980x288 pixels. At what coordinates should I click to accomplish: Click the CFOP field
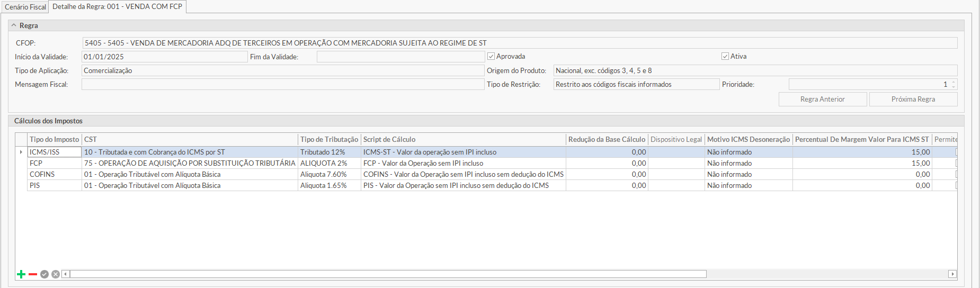520,43
